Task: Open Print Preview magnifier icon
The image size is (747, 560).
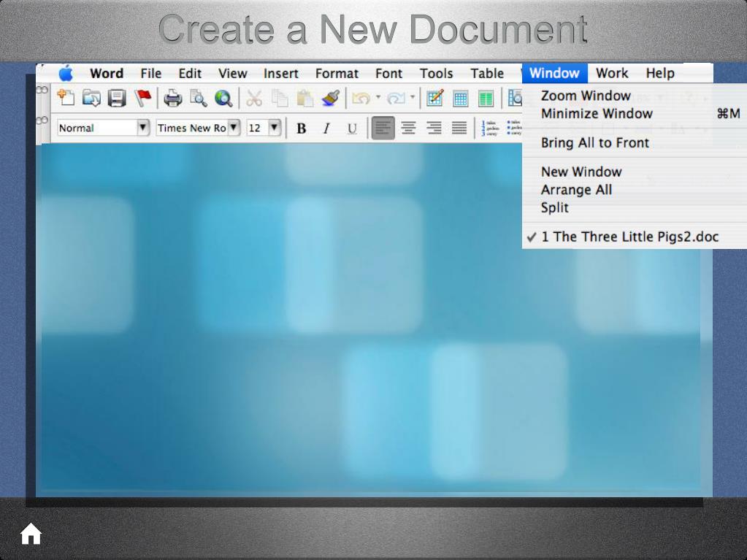Action: (198, 98)
